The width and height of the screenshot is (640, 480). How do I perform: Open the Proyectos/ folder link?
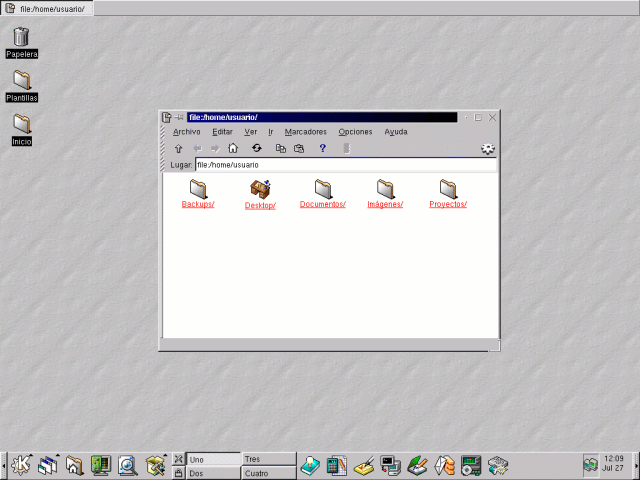448,204
